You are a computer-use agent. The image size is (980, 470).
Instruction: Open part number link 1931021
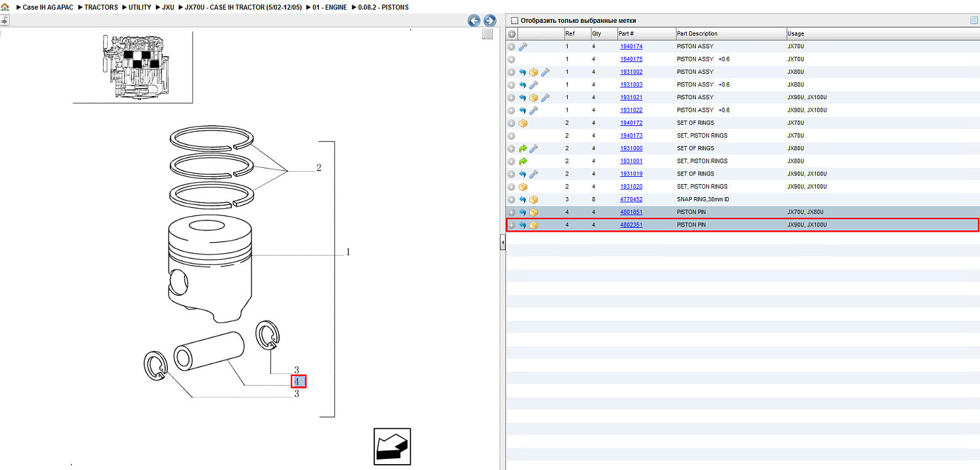(631, 98)
